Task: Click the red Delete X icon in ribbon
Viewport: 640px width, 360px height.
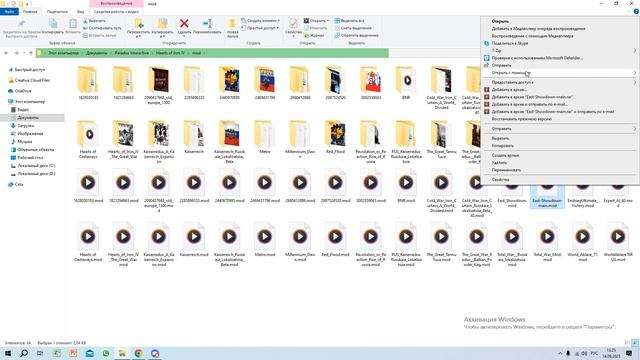Action: tap(184, 24)
